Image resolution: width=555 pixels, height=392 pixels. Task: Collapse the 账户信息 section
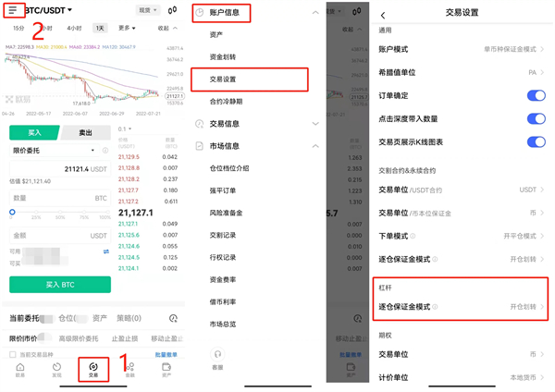[x=315, y=13]
